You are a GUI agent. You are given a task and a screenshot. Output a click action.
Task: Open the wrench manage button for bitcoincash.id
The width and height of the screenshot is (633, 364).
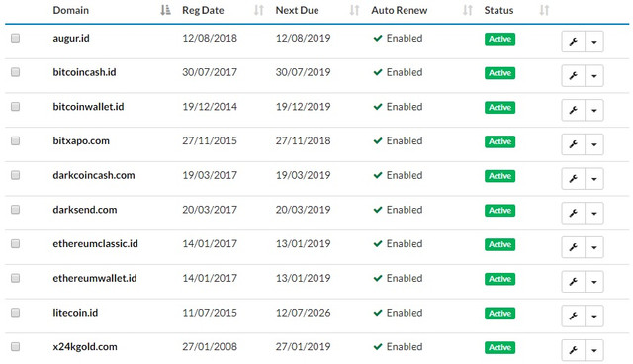click(573, 76)
